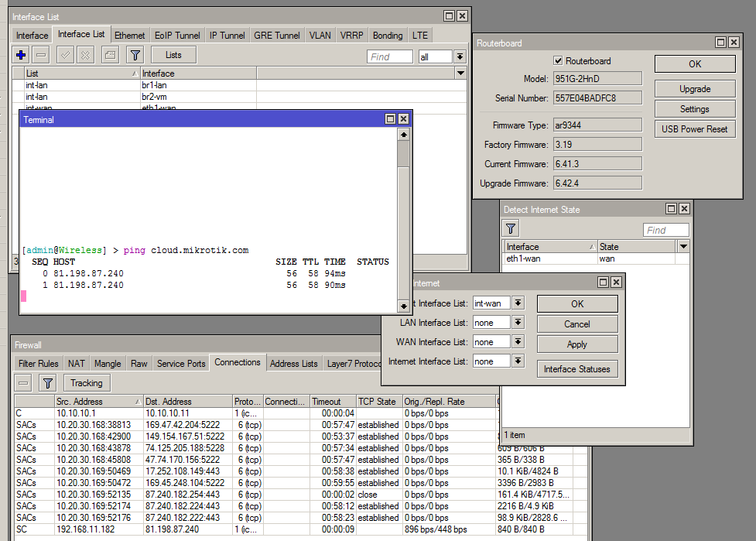The width and height of the screenshot is (756, 541).
Task: Maximize the Interface List window
Action: pos(449,16)
